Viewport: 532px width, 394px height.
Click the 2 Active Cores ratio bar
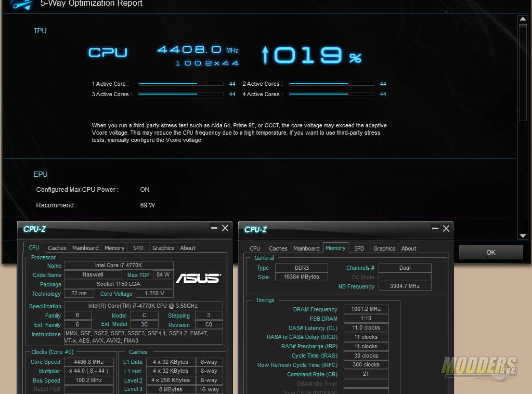click(332, 84)
